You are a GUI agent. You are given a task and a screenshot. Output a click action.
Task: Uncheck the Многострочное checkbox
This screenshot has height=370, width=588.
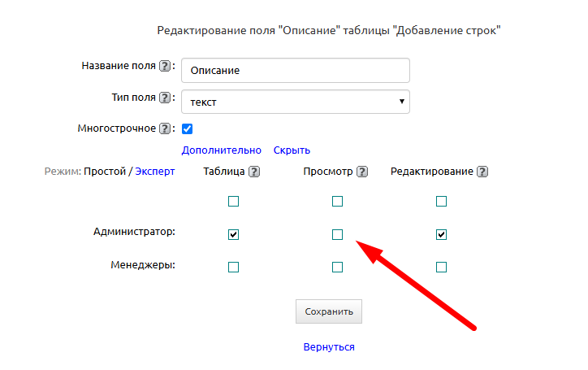[187, 128]
